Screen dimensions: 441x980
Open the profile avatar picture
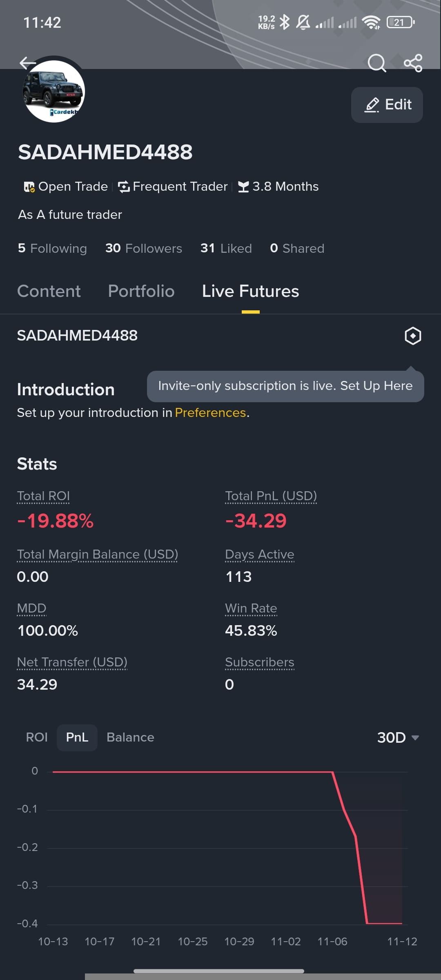(53, 91)
